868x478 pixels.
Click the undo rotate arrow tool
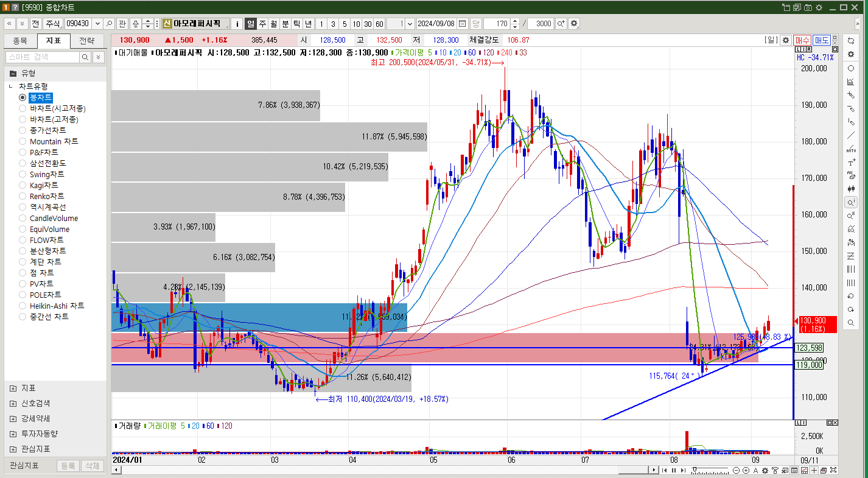[x=851, y=296]
